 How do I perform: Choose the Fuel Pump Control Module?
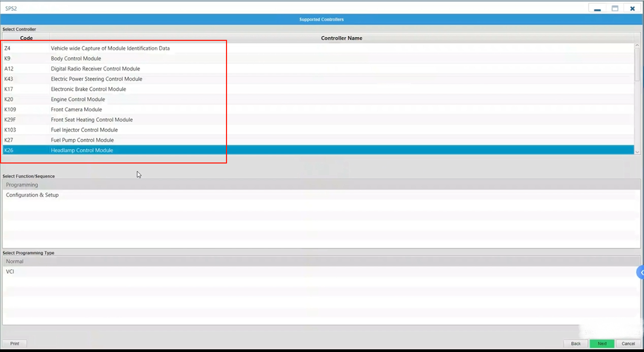point(82,140)
